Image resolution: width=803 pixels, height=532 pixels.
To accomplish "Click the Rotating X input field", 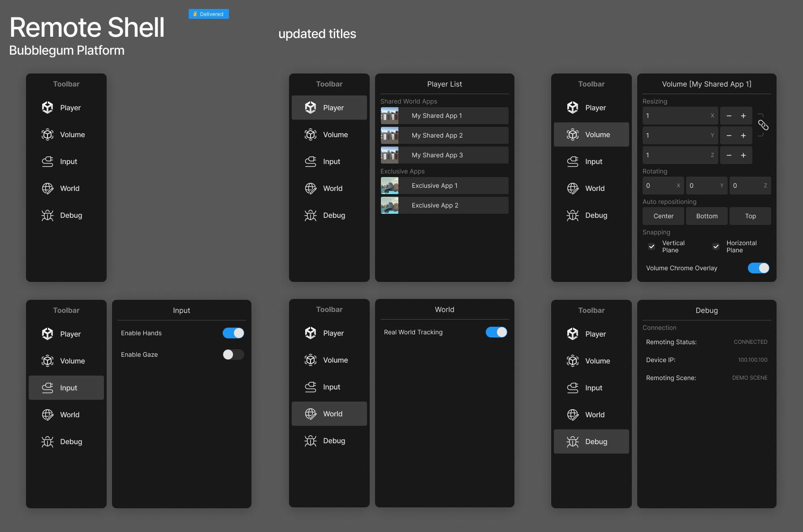I will pos(663,186).
